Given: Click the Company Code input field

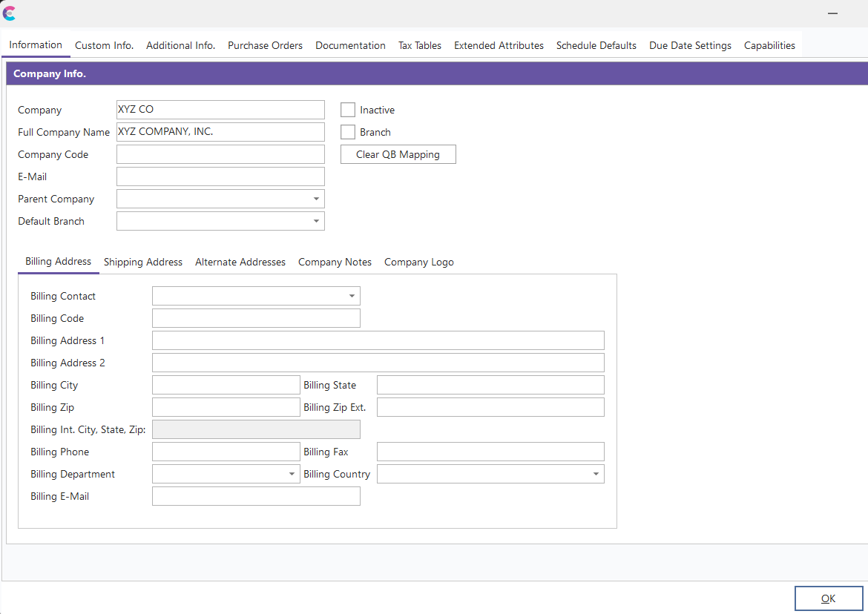Looking at the screenshot, I should pyautogui.click(x=220, y=154).
